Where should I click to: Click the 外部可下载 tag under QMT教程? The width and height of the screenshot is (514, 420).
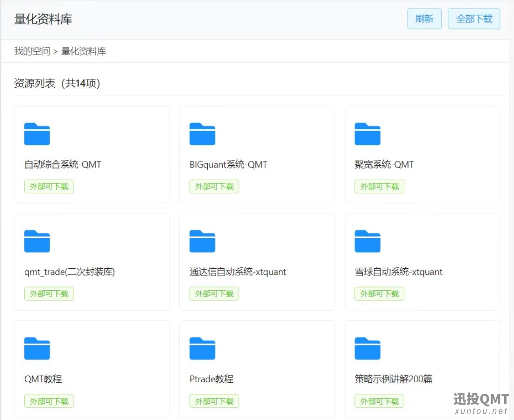click(49, 401)
